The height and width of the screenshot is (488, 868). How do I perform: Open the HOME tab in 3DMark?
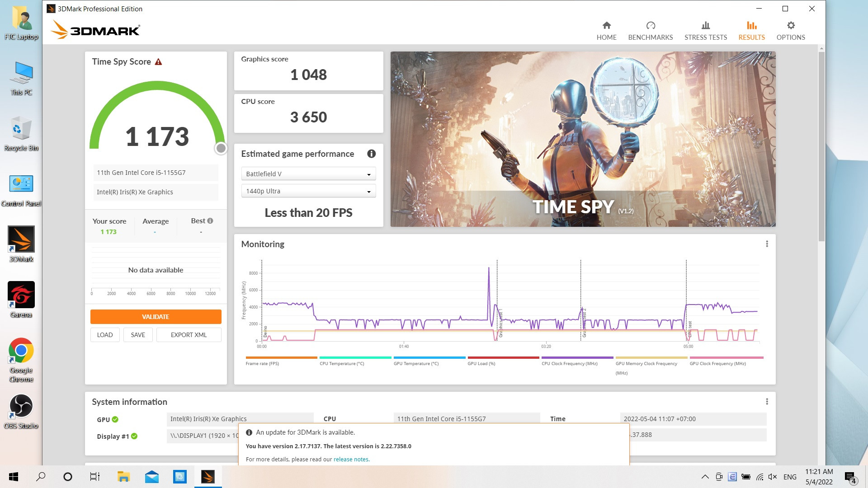(606, 31)
